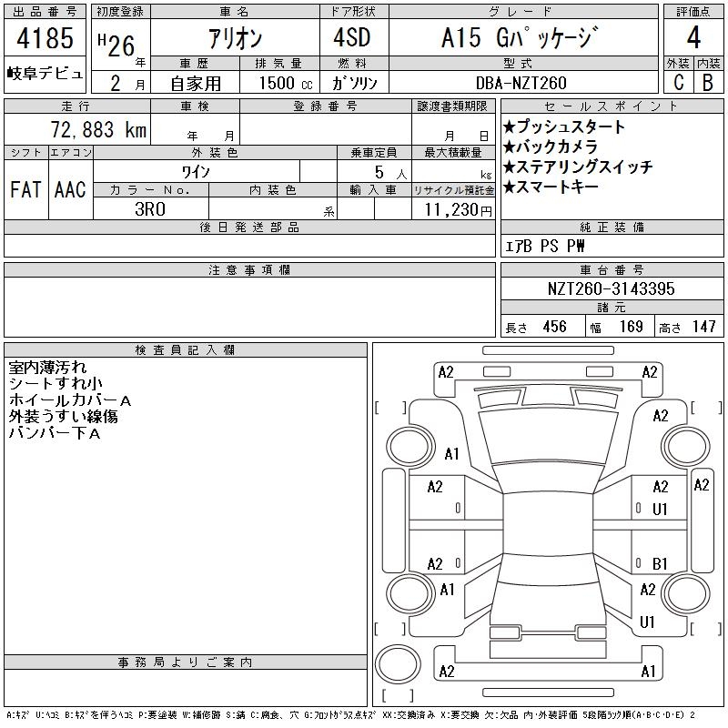Click fuel type ガソリン
This screenshot has height=728, width=728.
click(x=355, y=83)
